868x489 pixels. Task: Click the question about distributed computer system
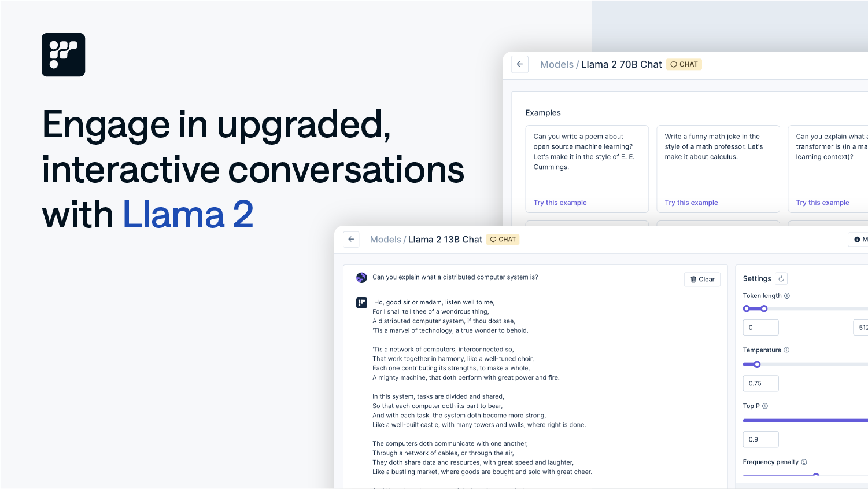[455, 277]
